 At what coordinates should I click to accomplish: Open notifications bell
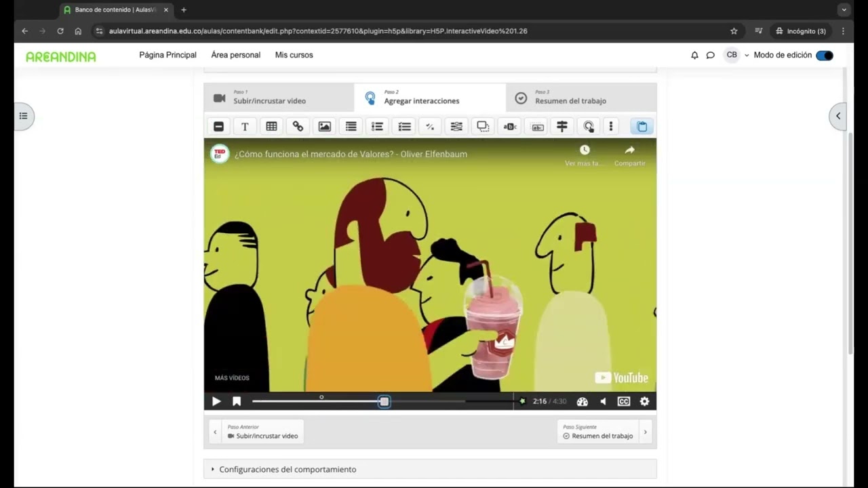(694, 56)
